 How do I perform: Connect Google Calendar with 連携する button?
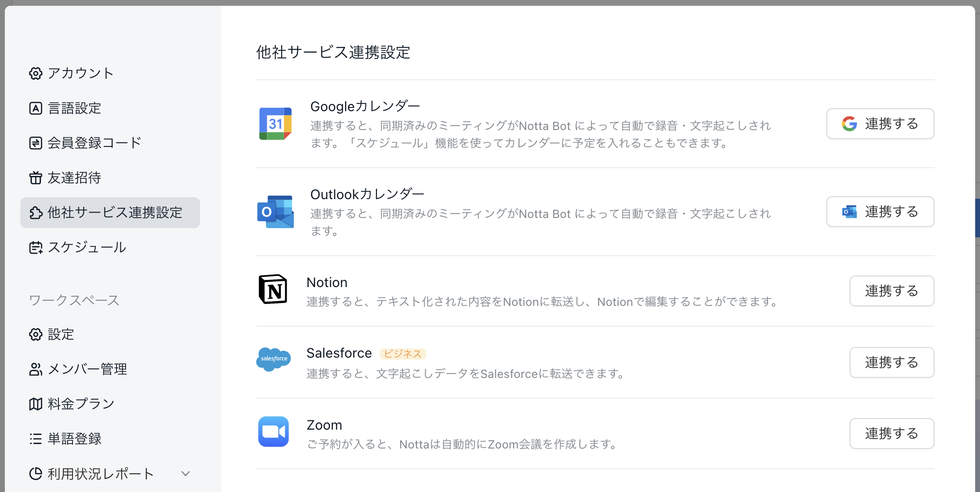[880, 124]
